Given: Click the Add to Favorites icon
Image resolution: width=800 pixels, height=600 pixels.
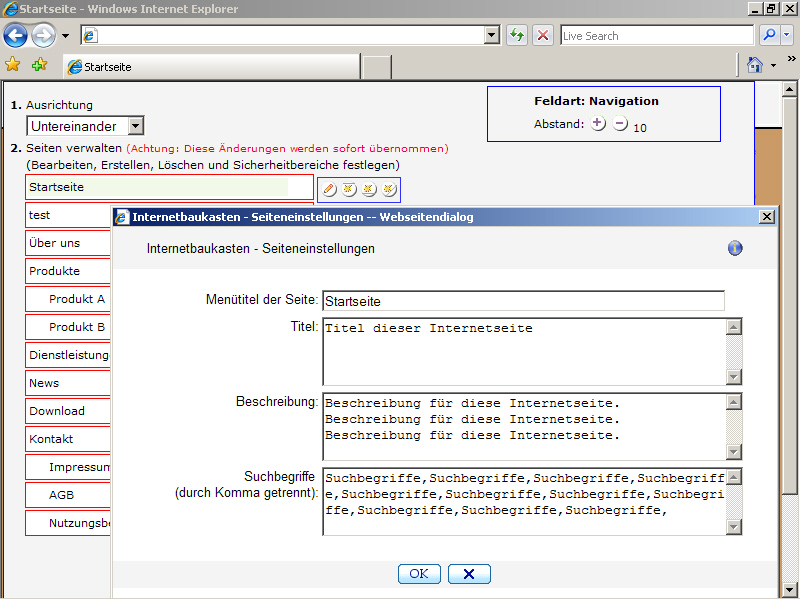Looking at the screenshot, I should click(39, 65).
